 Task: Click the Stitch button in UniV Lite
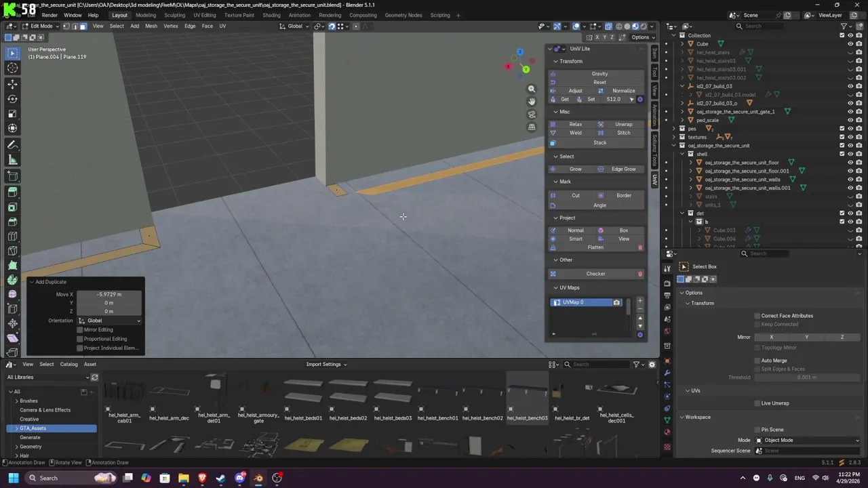point(620,133)
